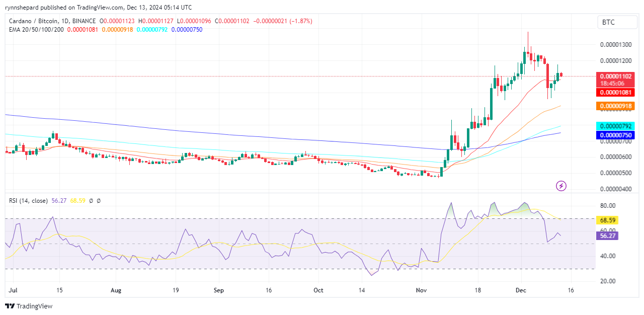Click the 0.00001300 price axis level

(x=616, y=45)
